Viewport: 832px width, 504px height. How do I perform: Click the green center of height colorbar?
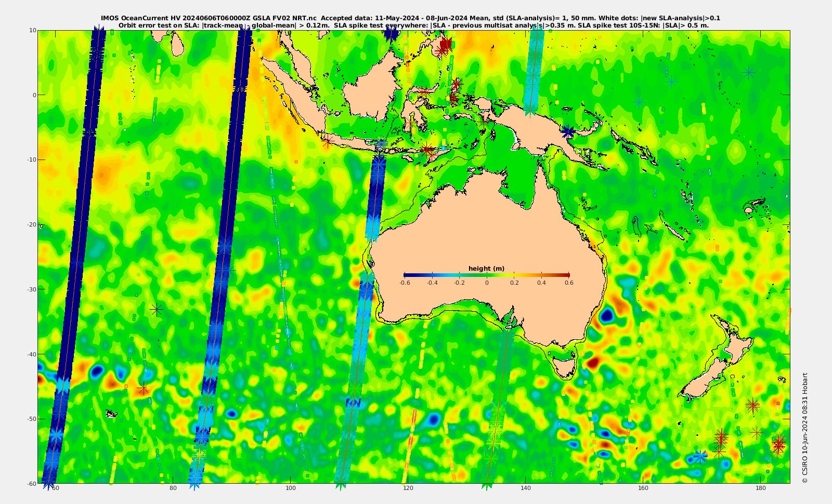click(487, 275)
